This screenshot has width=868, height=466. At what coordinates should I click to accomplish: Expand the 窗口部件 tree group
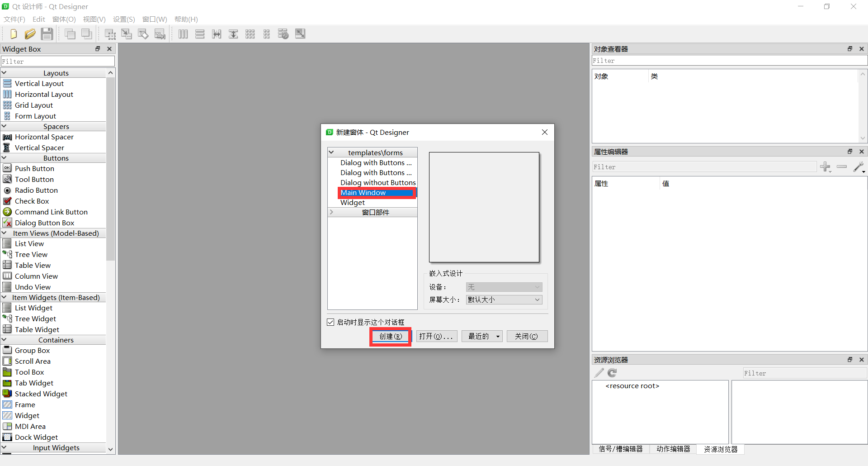tap(331, 212)
